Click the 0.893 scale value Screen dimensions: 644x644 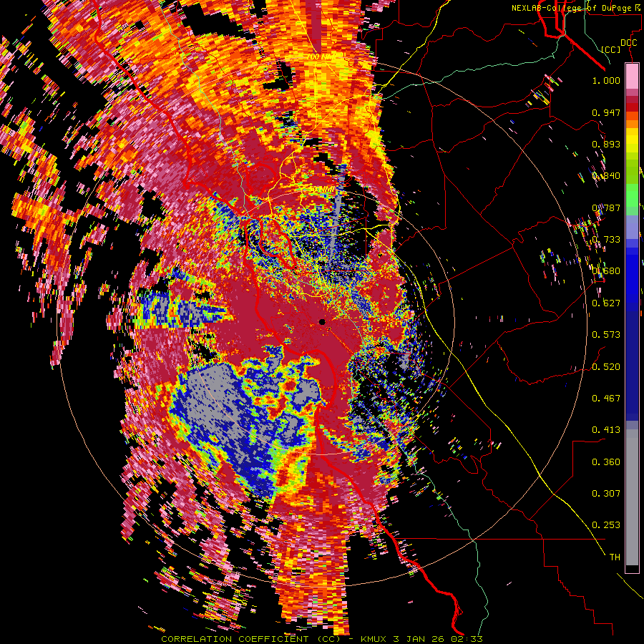606,144
